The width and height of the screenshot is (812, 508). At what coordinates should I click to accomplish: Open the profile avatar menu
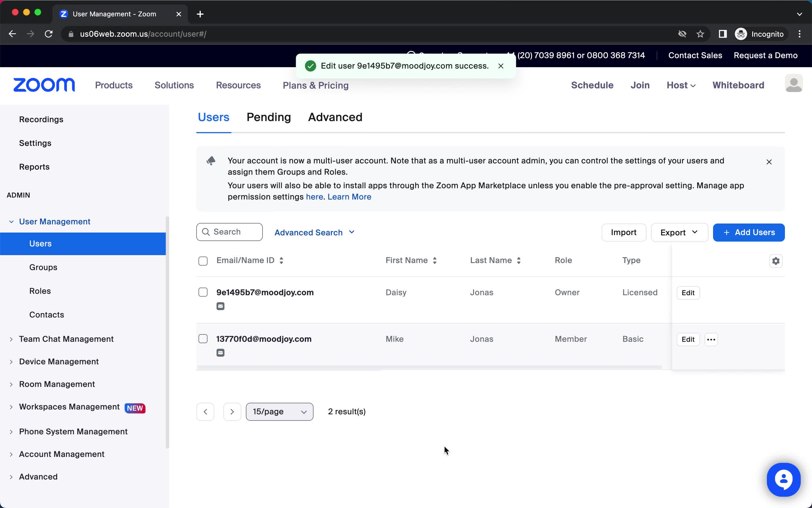click(x=794, y=83)
